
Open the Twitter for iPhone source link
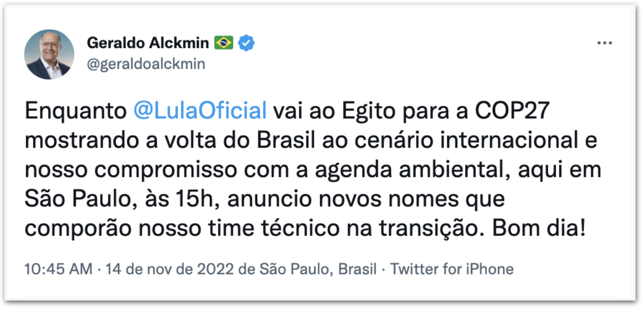(452, 269)
